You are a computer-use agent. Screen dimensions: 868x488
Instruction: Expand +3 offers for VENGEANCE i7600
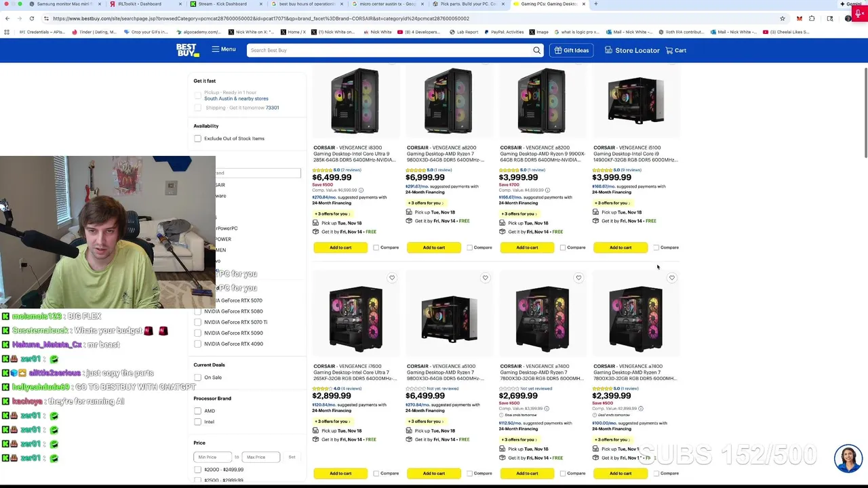tap(332, 421)
